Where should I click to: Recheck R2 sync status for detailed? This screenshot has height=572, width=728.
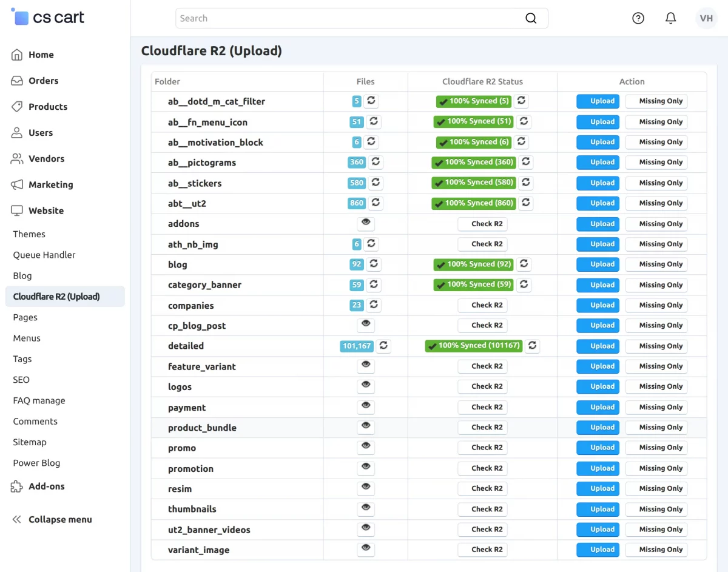pyautogui.click(x=532, y=346)
